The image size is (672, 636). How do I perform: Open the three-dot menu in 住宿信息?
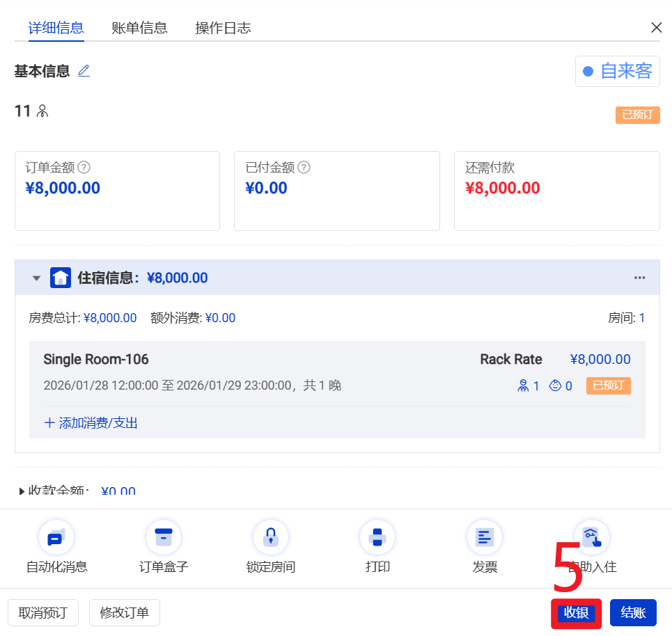click(639, 278)
